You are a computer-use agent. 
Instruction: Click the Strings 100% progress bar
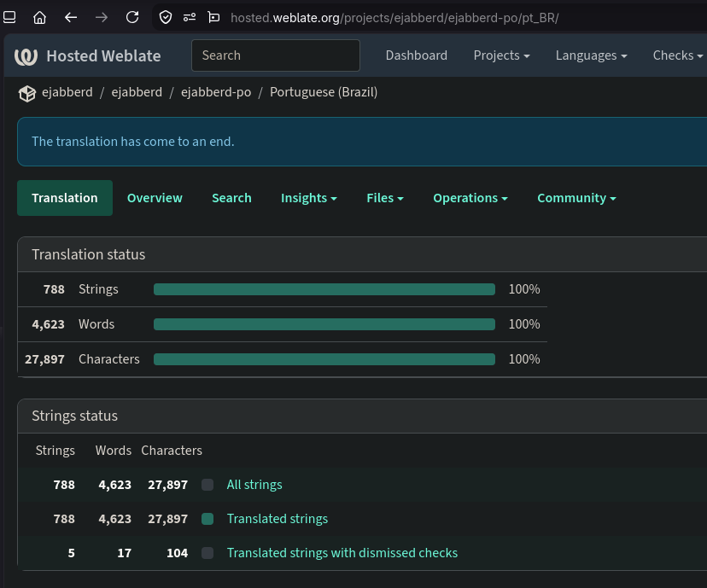[x=324, y=289]
